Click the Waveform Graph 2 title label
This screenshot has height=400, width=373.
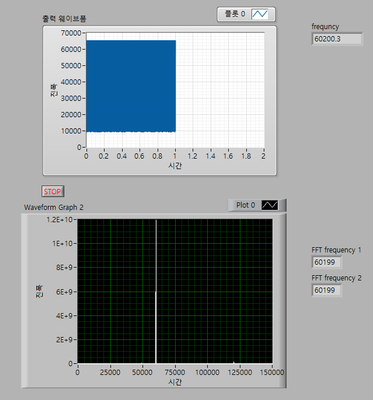(54, 207)
